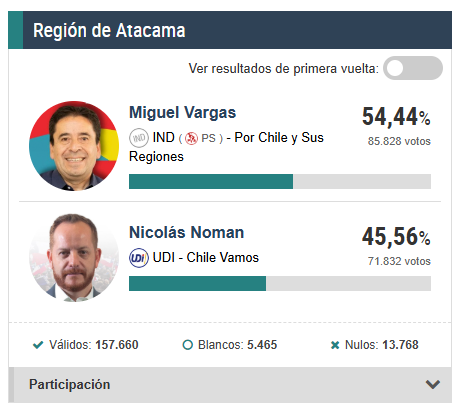Viewport: 462px width, 411px height.
Task: Open the Miguel Vargas candidate name
Action: [x=182, y=112]
